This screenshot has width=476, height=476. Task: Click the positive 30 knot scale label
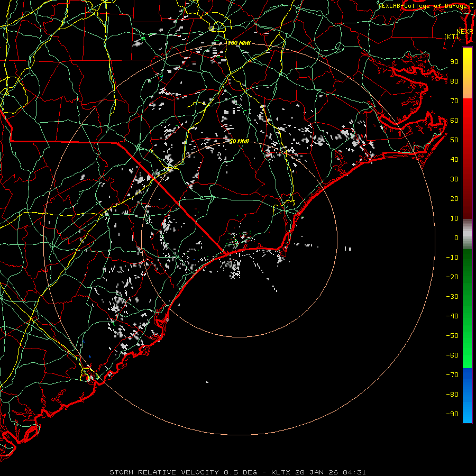point(454,179)
